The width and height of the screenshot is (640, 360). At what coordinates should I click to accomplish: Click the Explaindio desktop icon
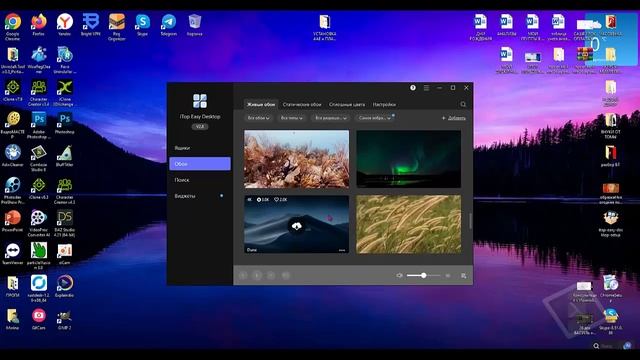[x=64, y=286]
